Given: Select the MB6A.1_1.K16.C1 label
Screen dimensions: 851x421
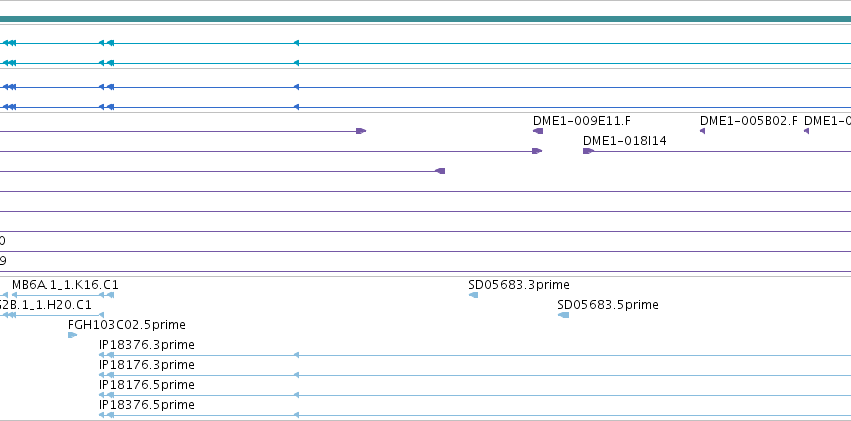Looking at the screenshot, I should 65,285.
